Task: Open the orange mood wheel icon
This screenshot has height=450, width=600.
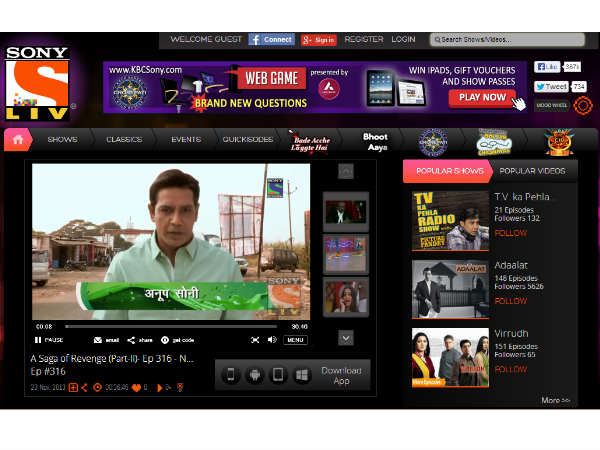Action: click(x=583, y=105)
